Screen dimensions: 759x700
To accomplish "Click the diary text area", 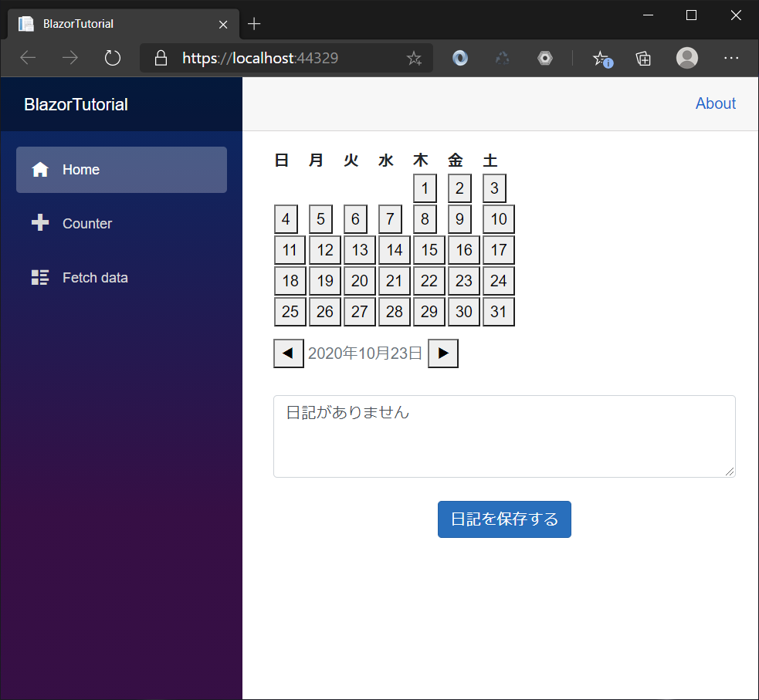I will tap(504, 436).
